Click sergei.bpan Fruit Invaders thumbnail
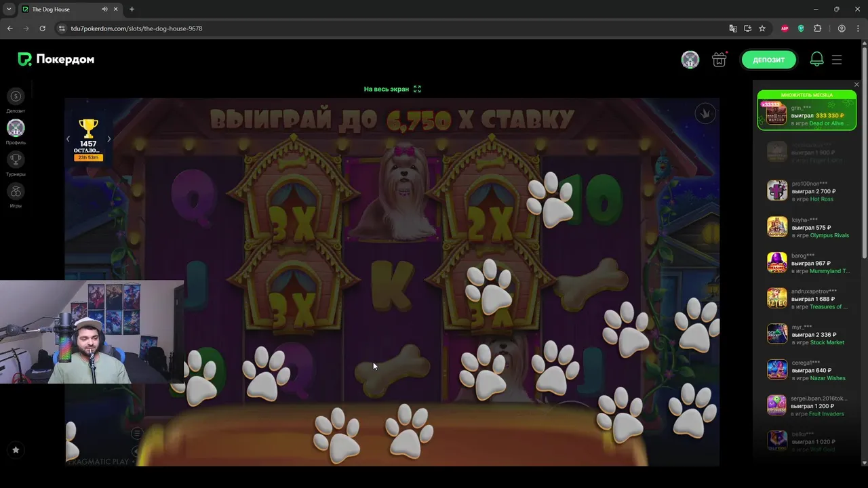Screen dimensions: 868x488 (777, 405)
